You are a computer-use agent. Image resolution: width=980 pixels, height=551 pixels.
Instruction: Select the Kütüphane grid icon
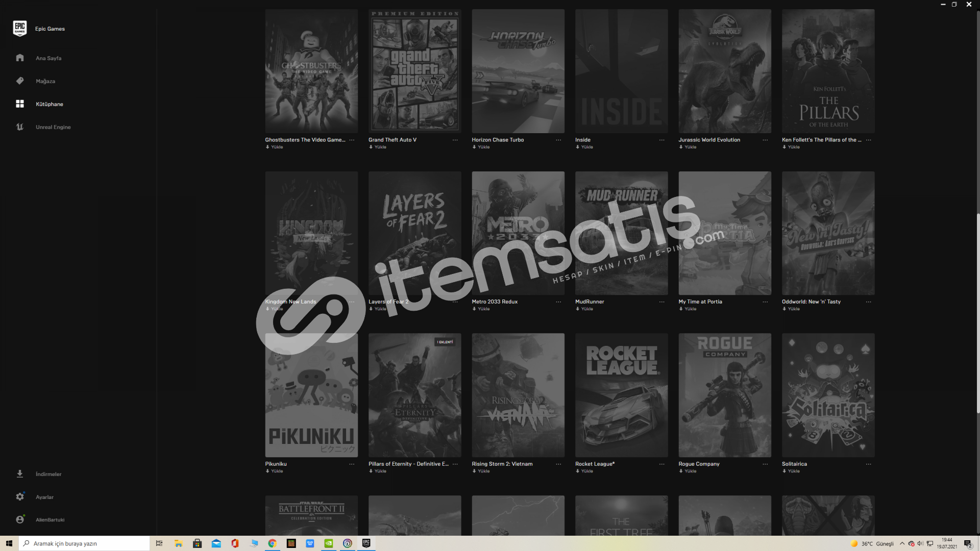[x=20, y=104]
